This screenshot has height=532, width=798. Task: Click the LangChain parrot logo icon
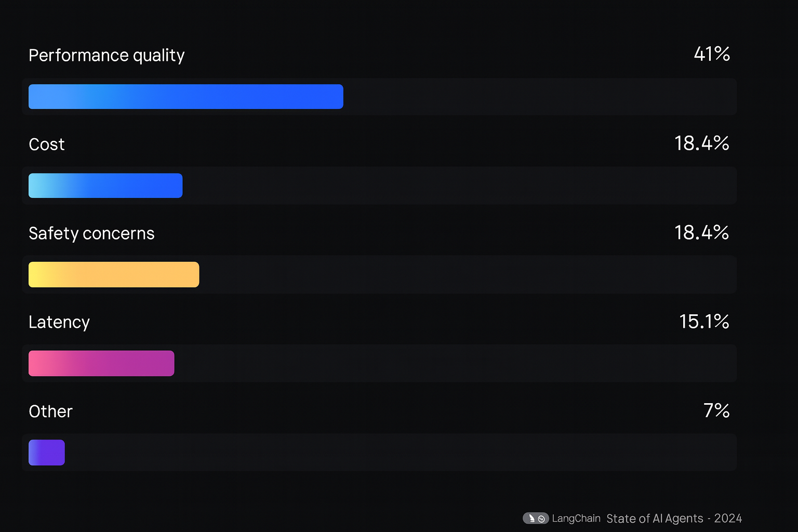pyautogui.click(x=536, y=518)
